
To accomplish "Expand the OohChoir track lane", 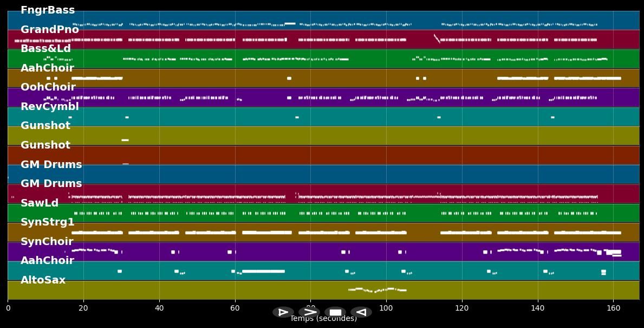I will point(48,87).
